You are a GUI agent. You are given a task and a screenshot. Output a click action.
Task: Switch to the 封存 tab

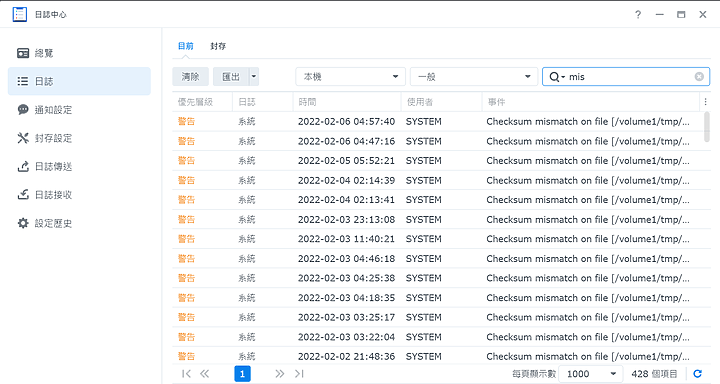pos(218,46)
